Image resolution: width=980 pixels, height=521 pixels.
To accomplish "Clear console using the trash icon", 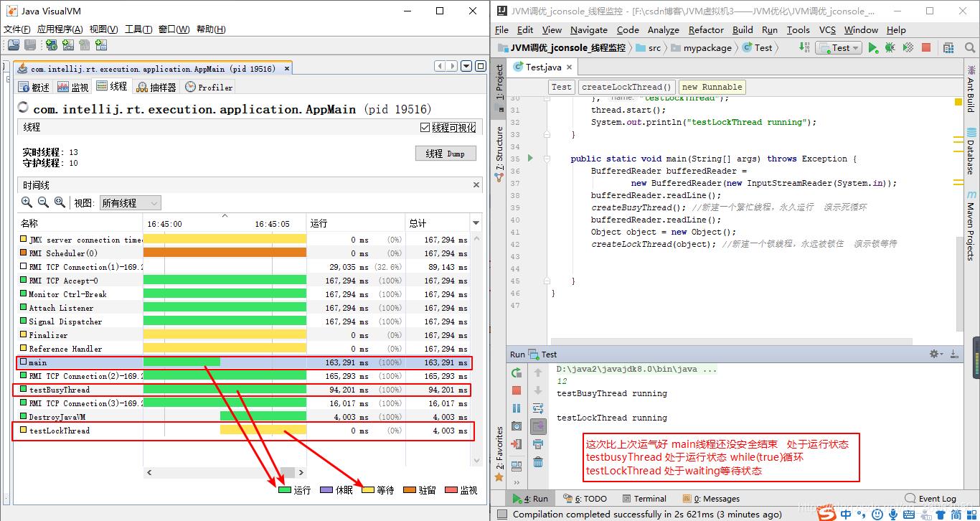I will [x=538, y=462].
